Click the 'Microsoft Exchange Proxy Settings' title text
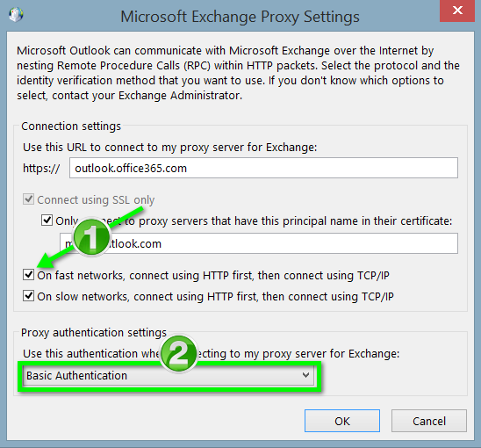The width and height of the screenshot is (481, 448). pyautogui.click(x=240, y=17)
